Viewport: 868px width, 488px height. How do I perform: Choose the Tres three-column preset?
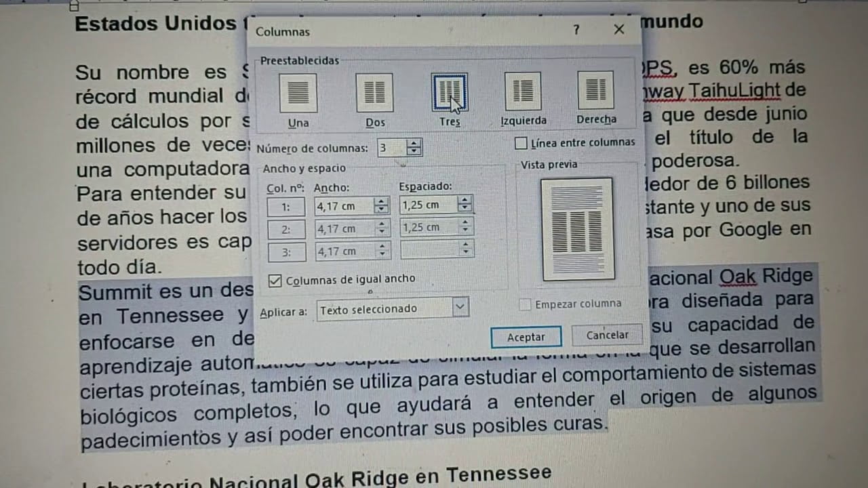click(449, 92)
